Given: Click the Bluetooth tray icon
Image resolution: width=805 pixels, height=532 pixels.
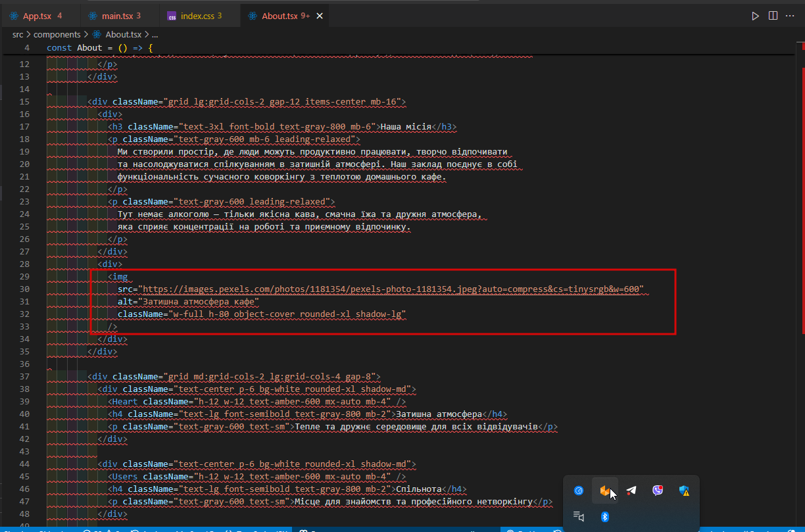Looking at the screenshot, I should (605, 517).
